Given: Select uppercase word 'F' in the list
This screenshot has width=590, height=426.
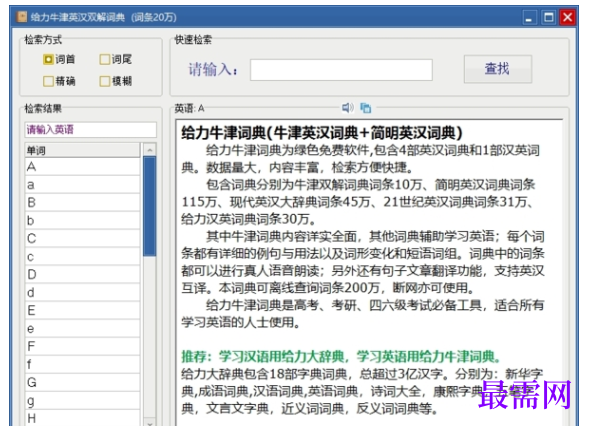Looking at the screenshot, I should [x=82, y=346].
